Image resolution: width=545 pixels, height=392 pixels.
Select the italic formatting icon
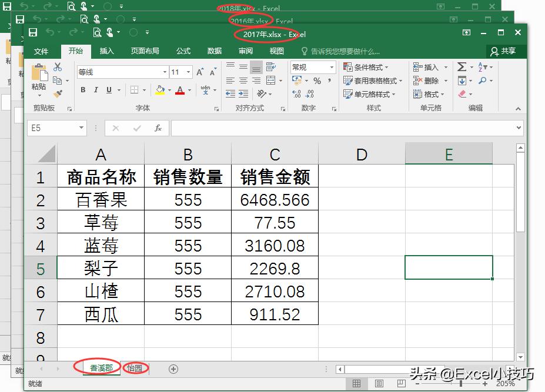tap(96, 90)
